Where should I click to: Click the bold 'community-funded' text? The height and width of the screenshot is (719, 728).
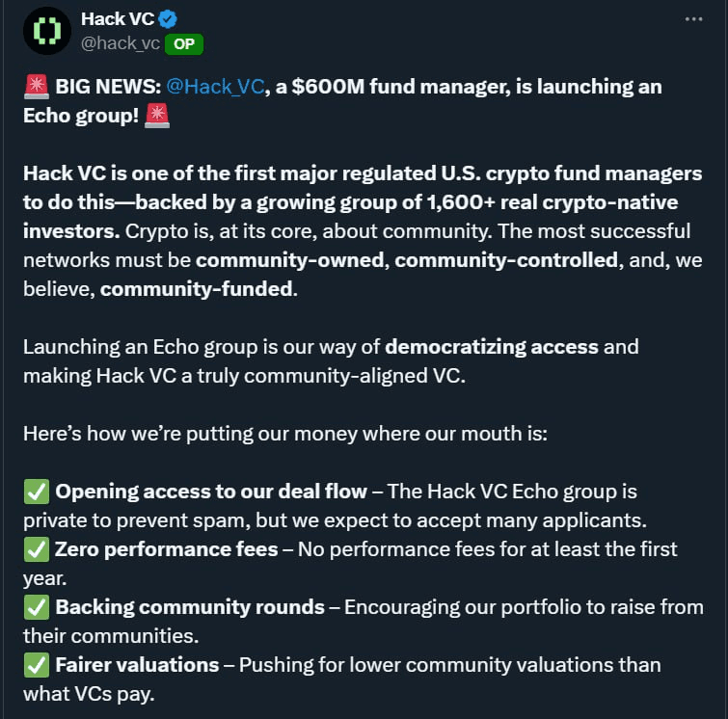[197, 289]
